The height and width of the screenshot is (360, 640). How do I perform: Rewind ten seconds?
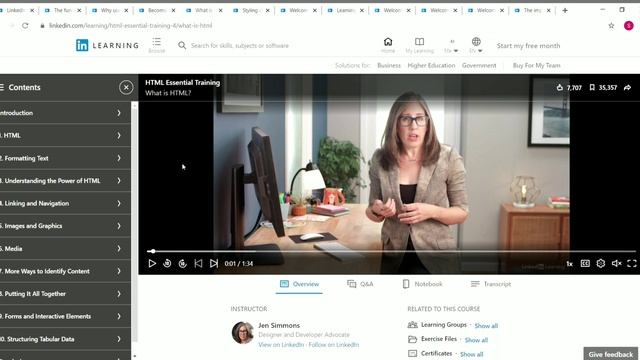coord(167,264)
